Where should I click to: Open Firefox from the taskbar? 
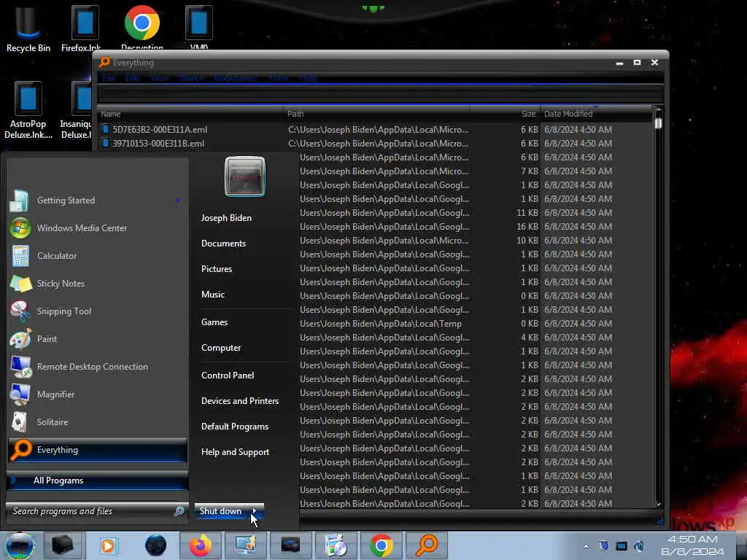[x=201, y=545]
